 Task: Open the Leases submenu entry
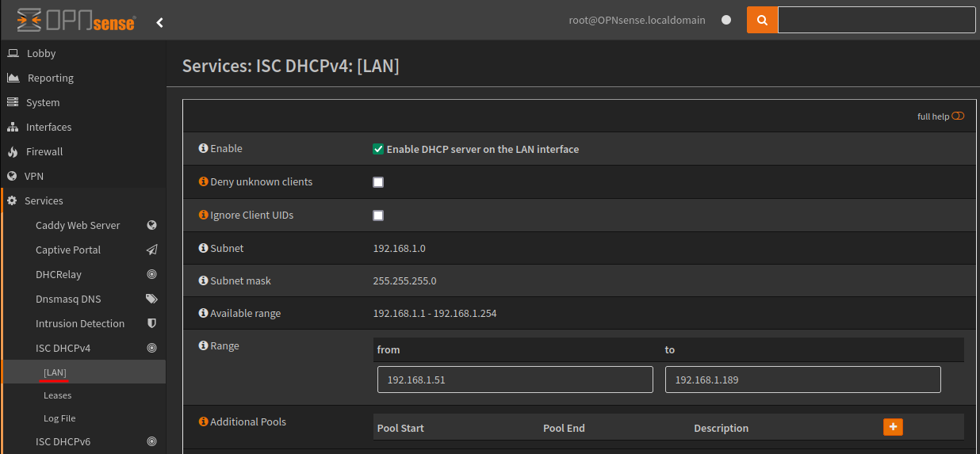point(58,395)
